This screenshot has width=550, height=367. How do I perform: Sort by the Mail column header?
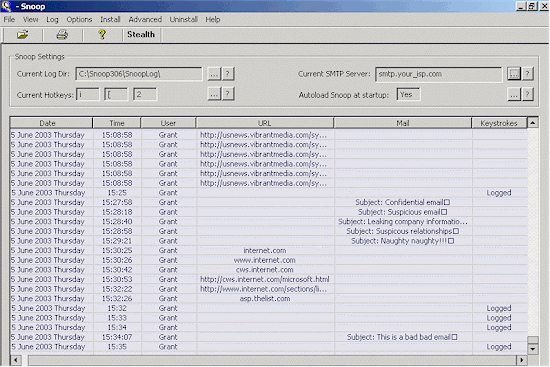[403, 123]
